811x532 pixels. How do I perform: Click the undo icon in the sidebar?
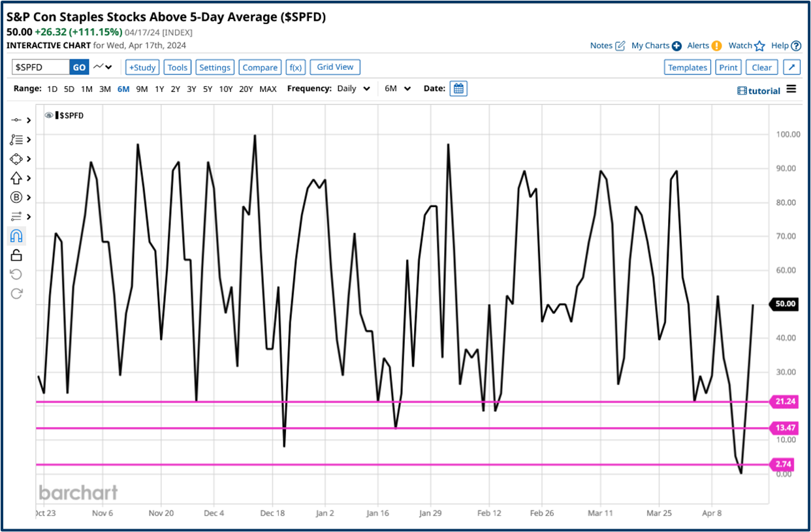point(16,274)
